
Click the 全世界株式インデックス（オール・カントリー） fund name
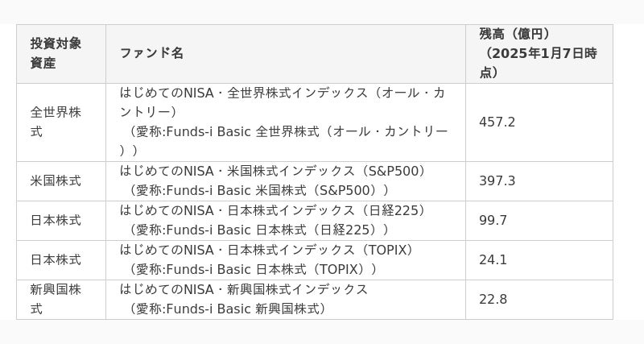click(283, 103)
